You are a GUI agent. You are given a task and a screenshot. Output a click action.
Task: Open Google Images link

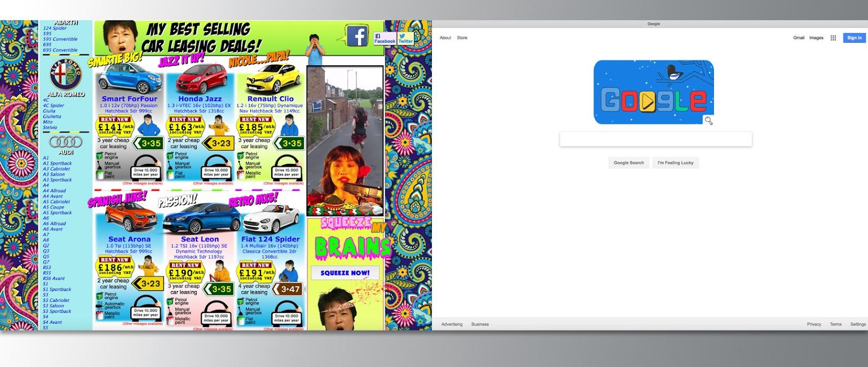click(816, 38)
